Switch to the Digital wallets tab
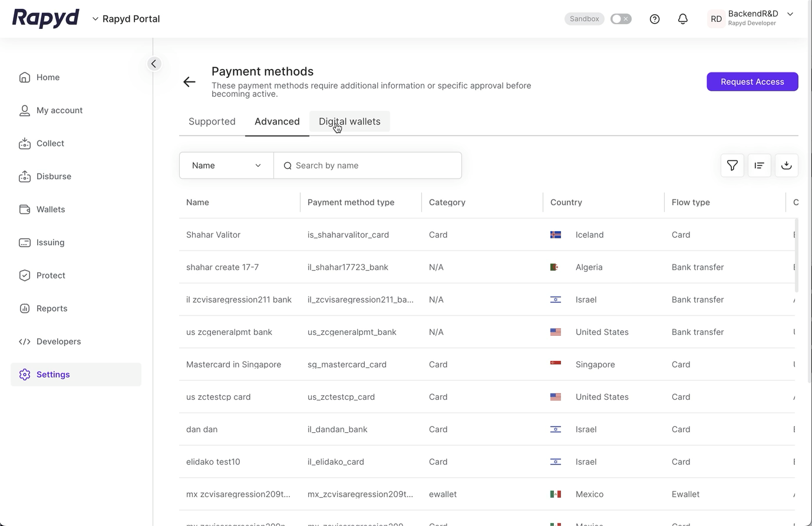Image resolution: width=812 pixels, height=526 pixels. pos(349,121)
